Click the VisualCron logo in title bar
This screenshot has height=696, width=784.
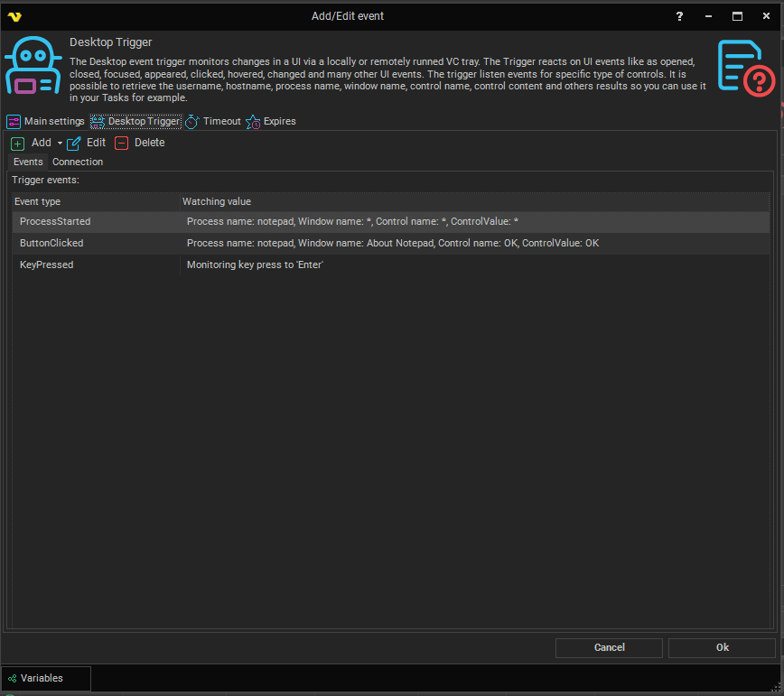pos(14,16)
